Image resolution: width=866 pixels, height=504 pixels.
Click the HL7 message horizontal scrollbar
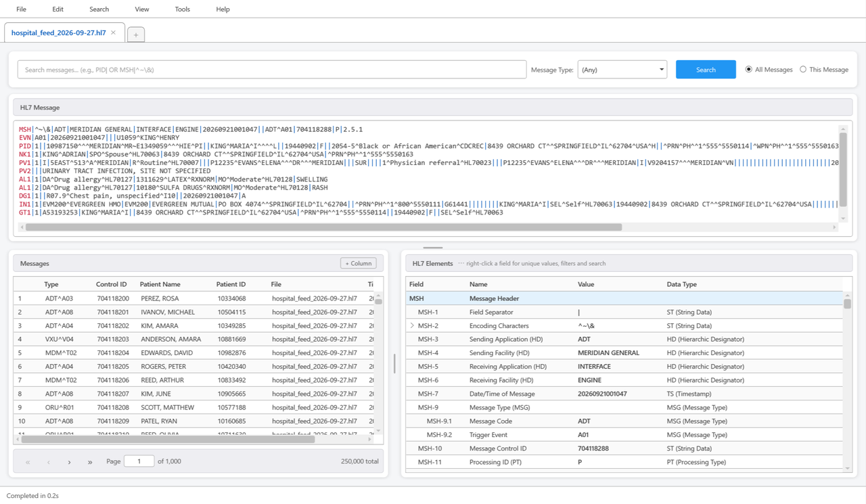click(x=323, y=227)
